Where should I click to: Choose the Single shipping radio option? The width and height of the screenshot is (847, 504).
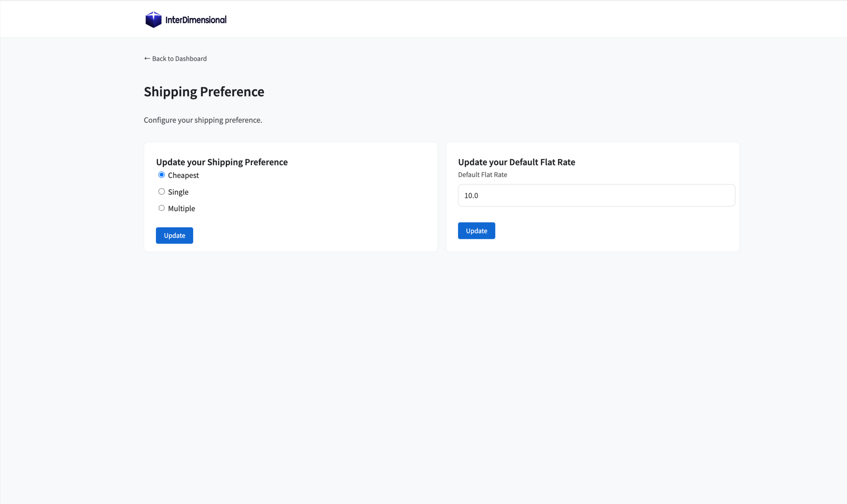coord(161,191)
